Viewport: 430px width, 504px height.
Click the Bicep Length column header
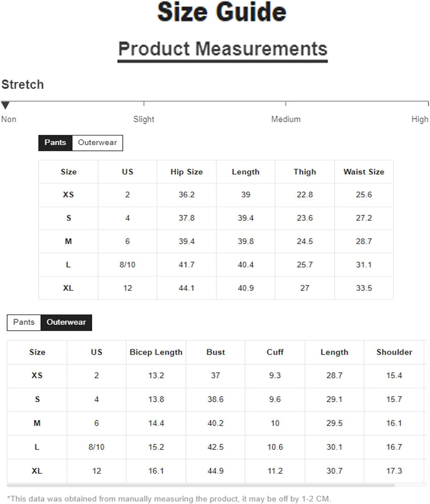coord(156,352)
